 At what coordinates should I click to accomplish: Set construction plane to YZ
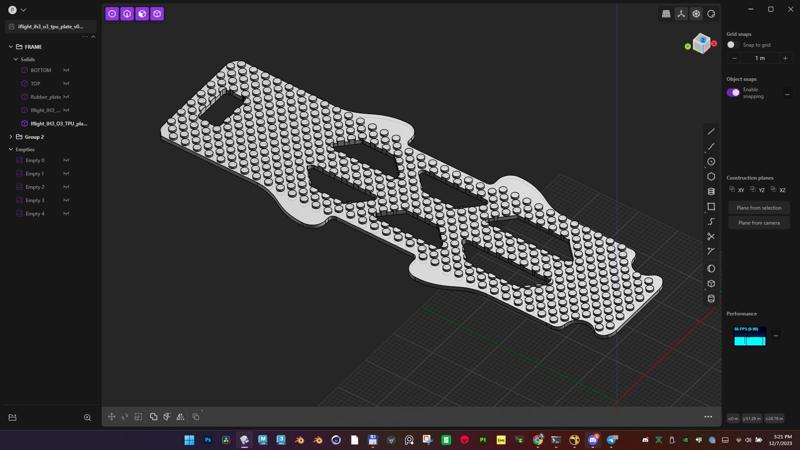point(758,190)
